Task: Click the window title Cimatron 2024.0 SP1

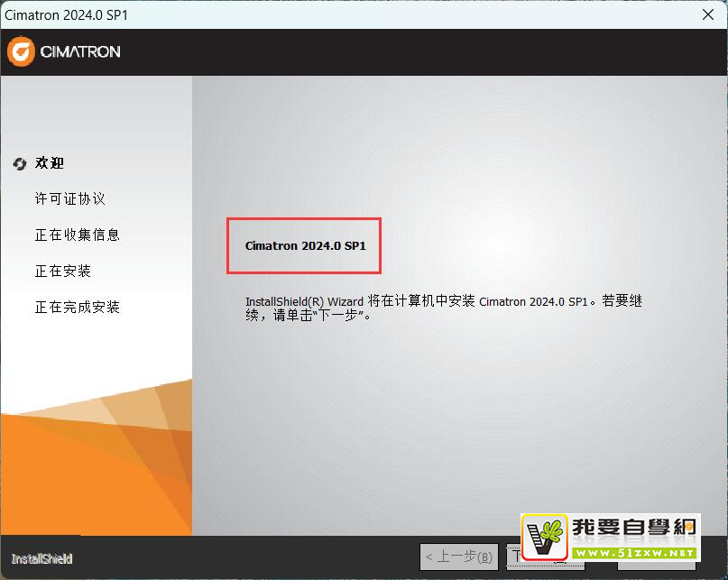Action: tap(66, 14)
